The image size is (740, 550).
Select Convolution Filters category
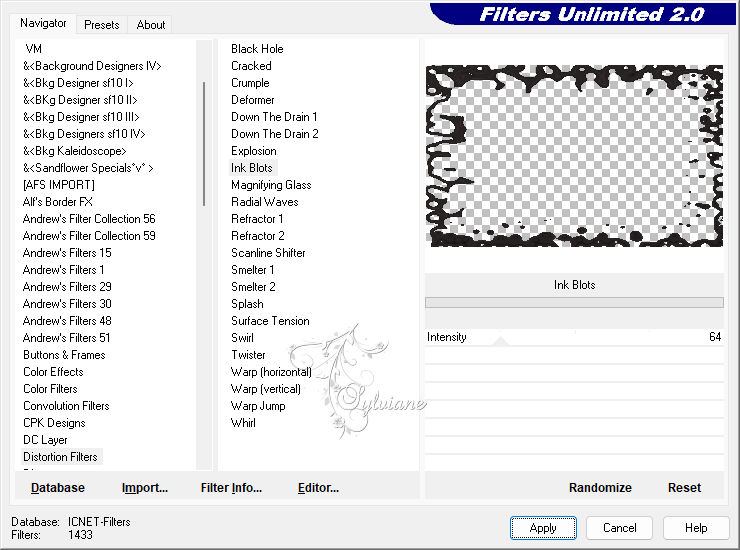point(66,406)
